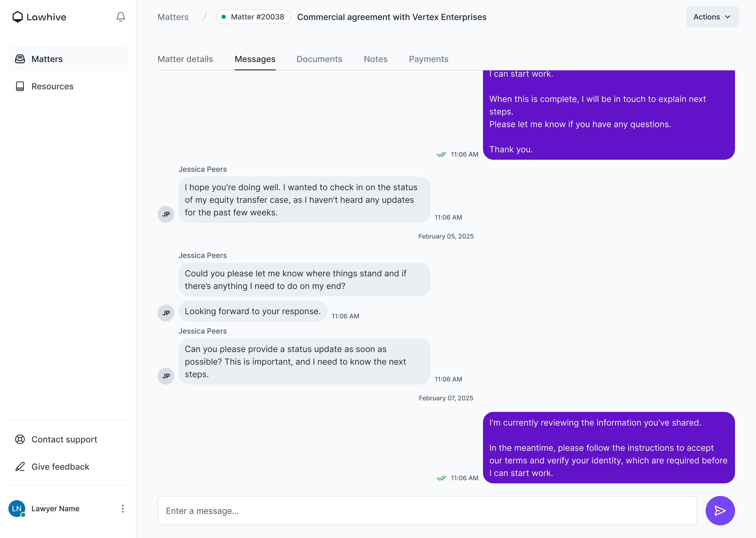This screenshot has width=756, height=538.
Task: Click the notification bell icon
Action: tap(120, 17)
